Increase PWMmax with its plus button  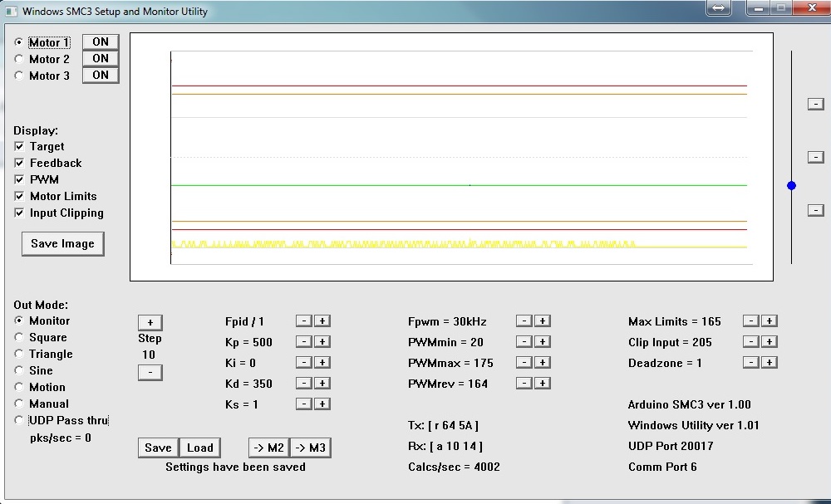tap(542, 362)
